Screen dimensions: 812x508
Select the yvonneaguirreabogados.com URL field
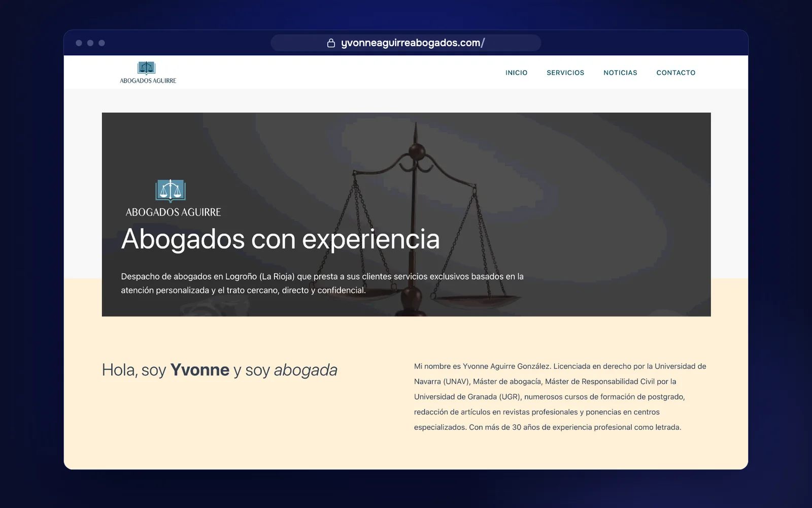(x=406, y=43)
